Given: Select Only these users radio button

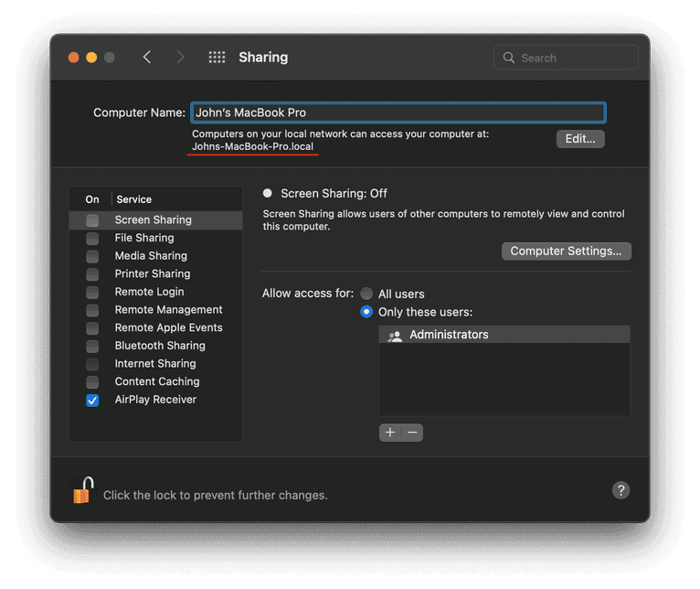Looking at the screenshot, I should (x=366, y=312).
